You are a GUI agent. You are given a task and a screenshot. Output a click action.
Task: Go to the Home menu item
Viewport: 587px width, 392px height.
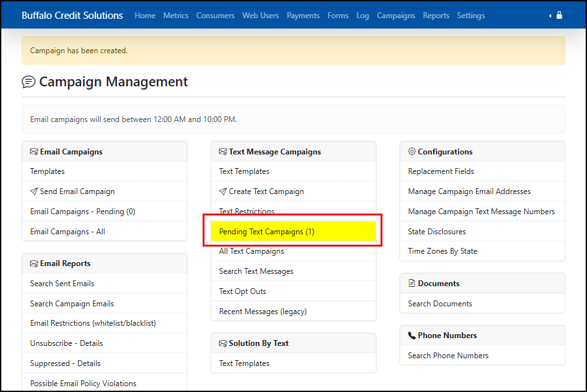tap(145, 16)
